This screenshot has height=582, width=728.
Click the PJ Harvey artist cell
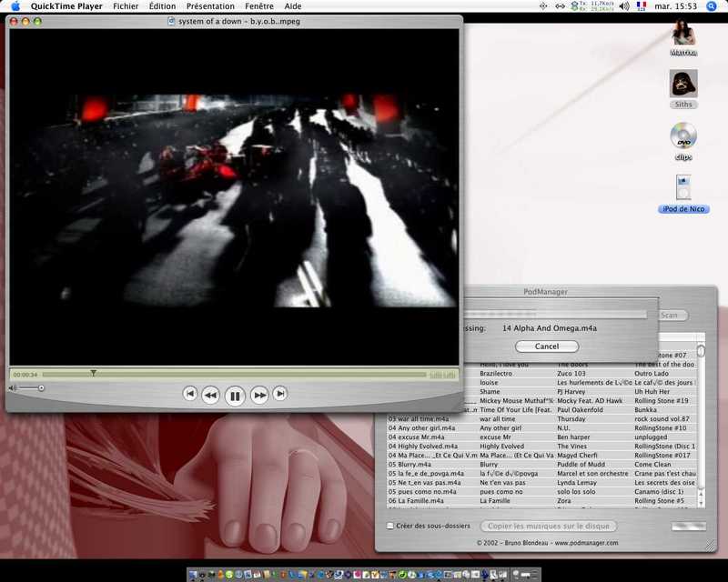click(x=571, y=391)
